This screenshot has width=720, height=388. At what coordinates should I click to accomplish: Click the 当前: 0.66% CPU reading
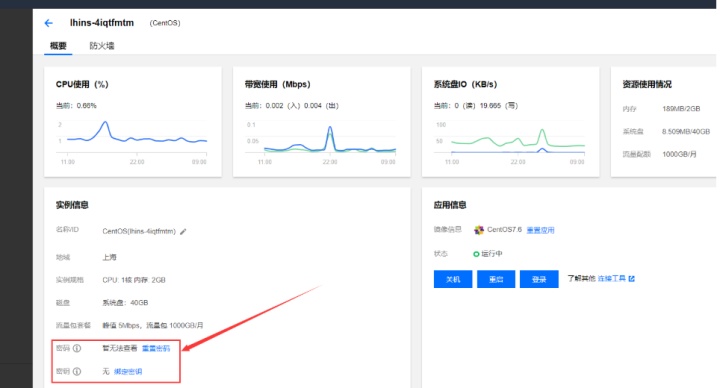(76, 106)
